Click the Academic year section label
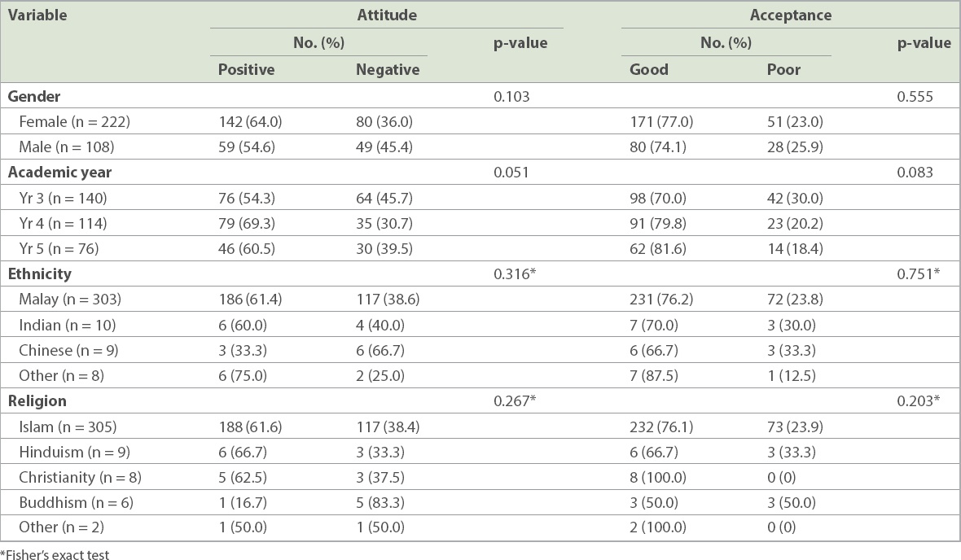Screen dimensions: 961x560 pos(59,173)
